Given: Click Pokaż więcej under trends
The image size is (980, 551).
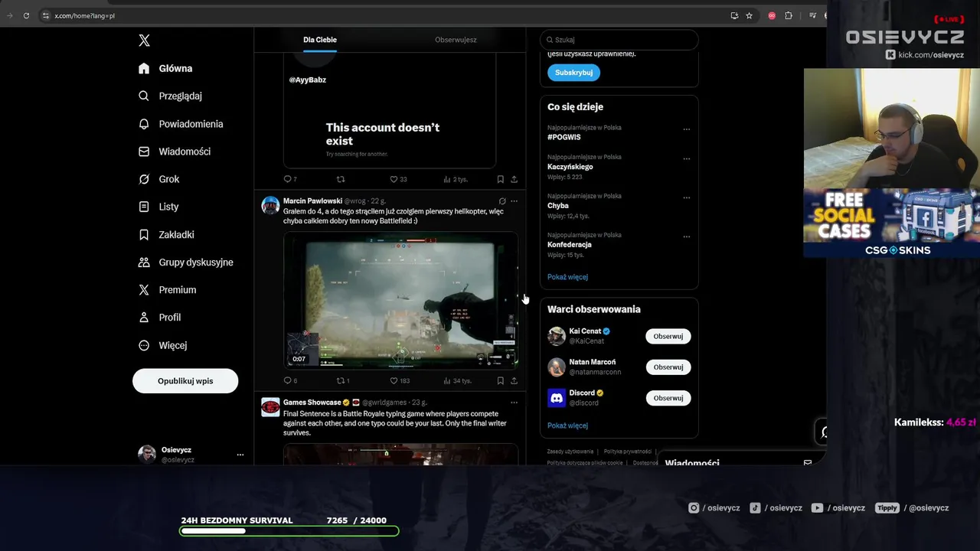Looking at the screenshot, I should tap(567, 277).
